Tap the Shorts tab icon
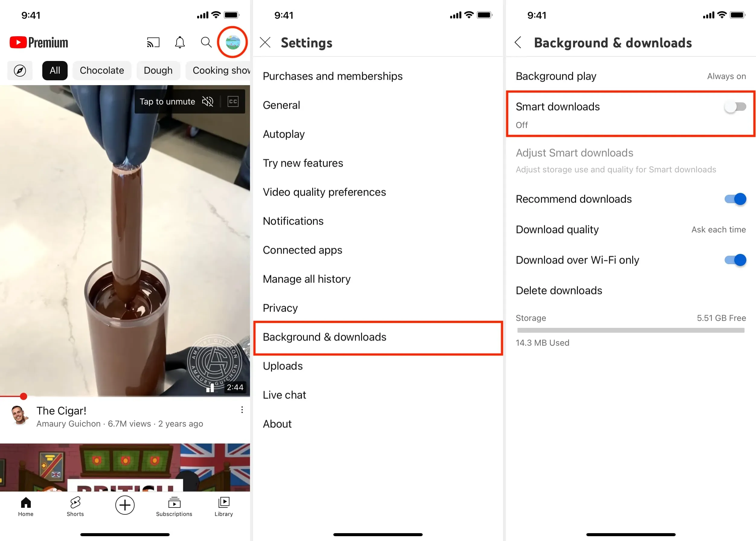The width and height of the screenshot is (756, 541). pyautogui.click(x=75, y=502)
